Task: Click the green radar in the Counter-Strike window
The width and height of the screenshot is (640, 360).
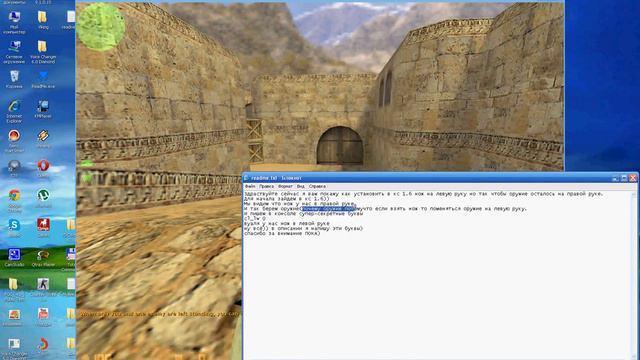Action: coord(100,27)
